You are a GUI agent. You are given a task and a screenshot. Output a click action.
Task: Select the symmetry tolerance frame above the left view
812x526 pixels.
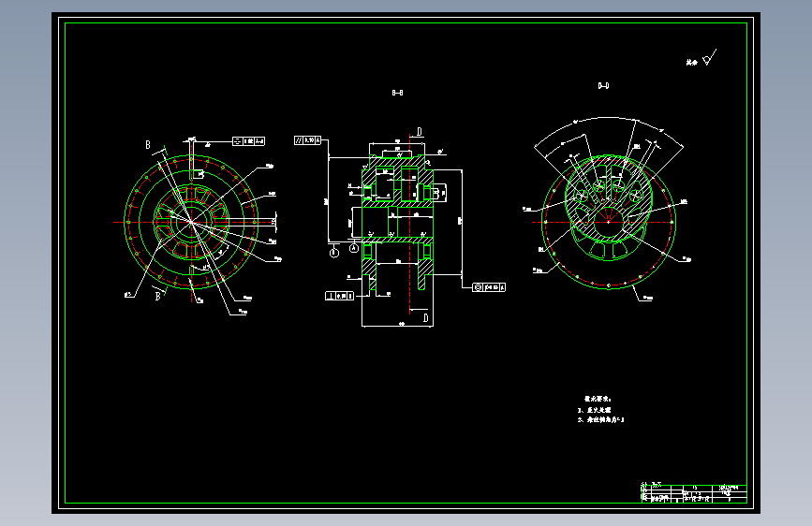point(248,140)
